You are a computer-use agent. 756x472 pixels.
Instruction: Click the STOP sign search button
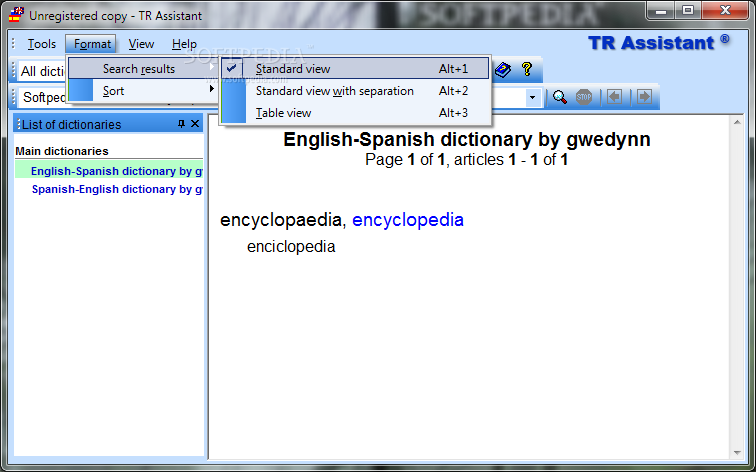tap(584, 97)
